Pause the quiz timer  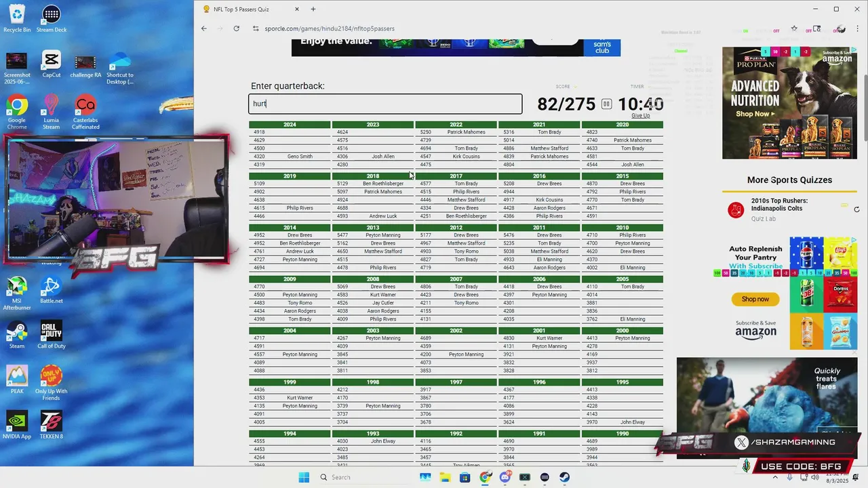pyautogui.click(x=606, y=104)
